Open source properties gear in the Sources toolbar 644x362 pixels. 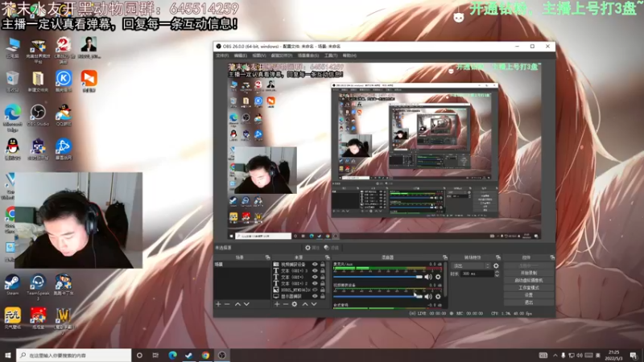pos(295,304)
